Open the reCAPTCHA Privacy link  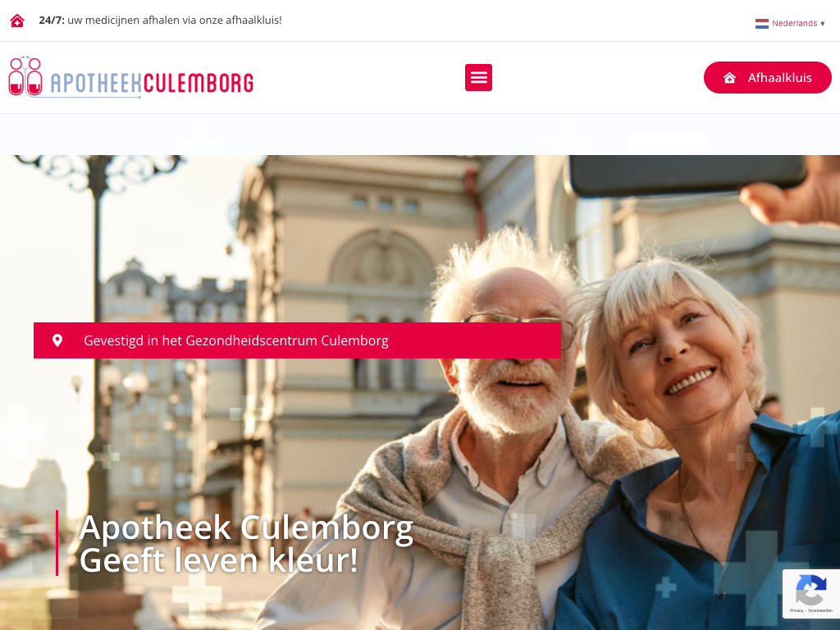[797, 610]
